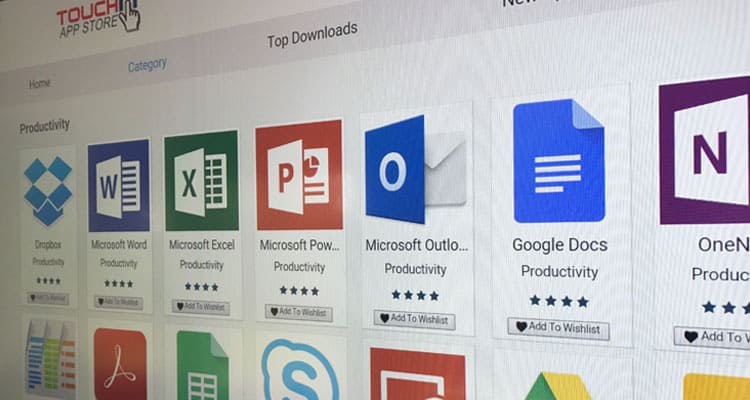Open the Top Downloads tab
Image resolution: width=750 pixels, height=400 pixels.
312,34
